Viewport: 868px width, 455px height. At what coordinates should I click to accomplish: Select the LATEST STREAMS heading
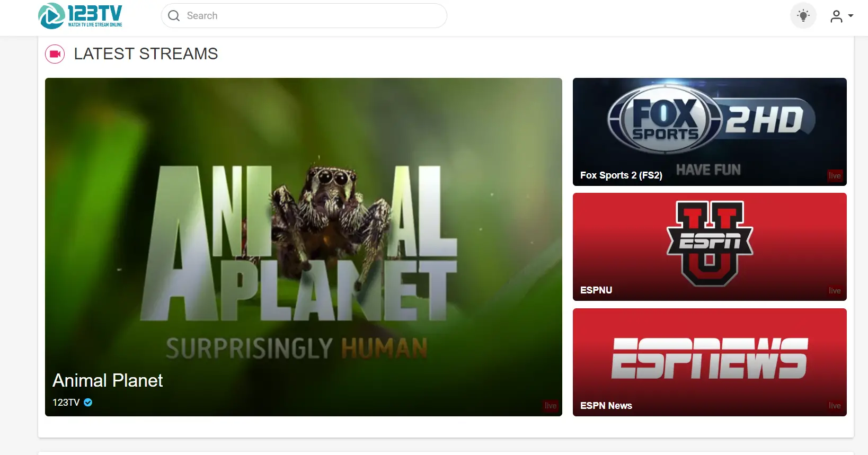(146, 54)
